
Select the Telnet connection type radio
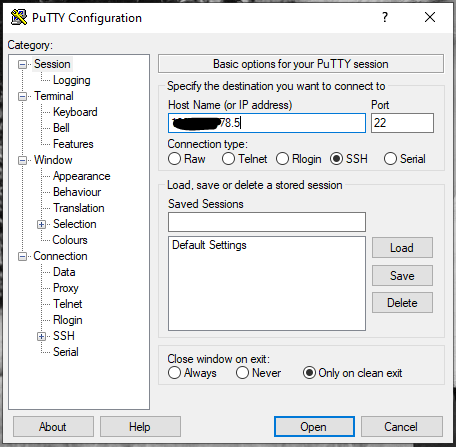228,159
